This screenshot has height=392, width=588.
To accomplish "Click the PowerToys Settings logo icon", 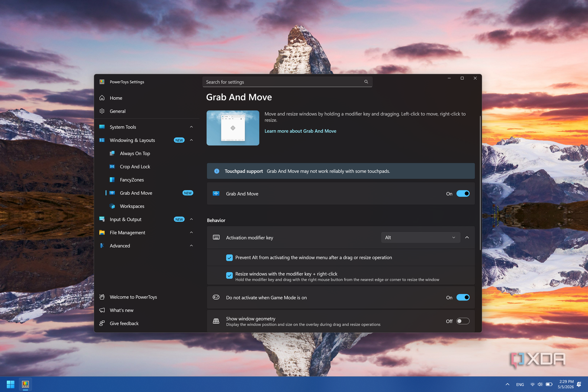I will 102,82.
